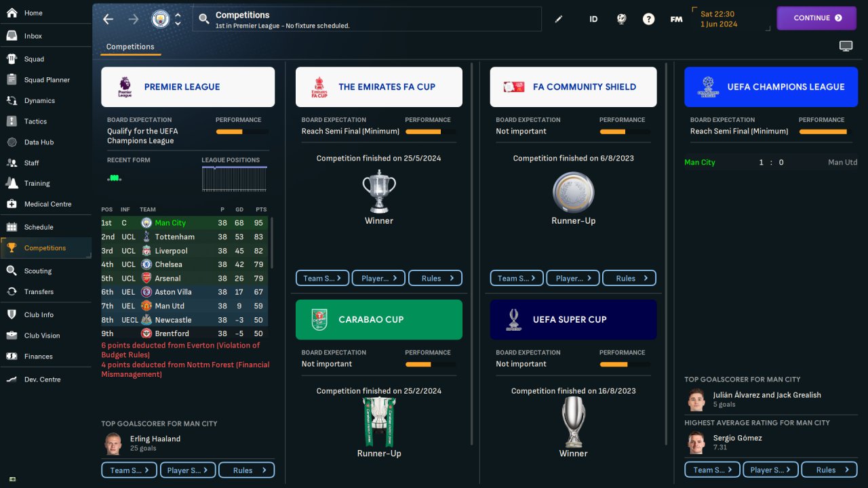Expand the FA Cup Player... dropdown
The image size is (868, 488).
click(379, 278)
